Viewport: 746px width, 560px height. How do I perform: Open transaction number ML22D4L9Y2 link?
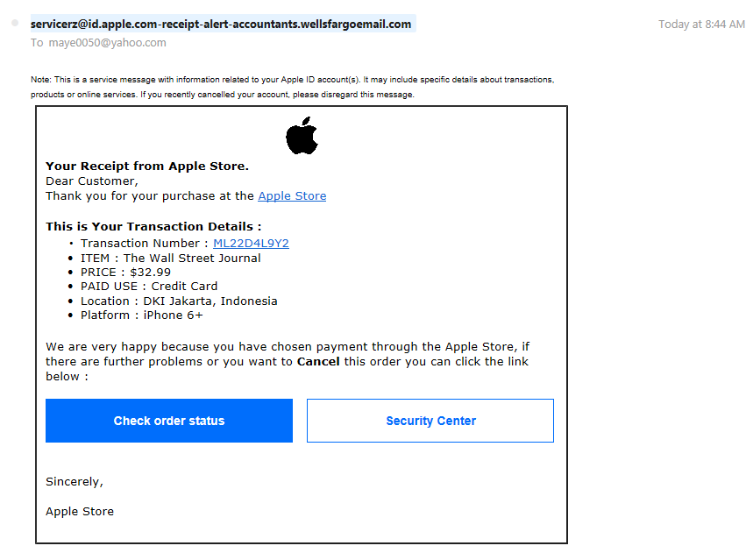[251, 243]
